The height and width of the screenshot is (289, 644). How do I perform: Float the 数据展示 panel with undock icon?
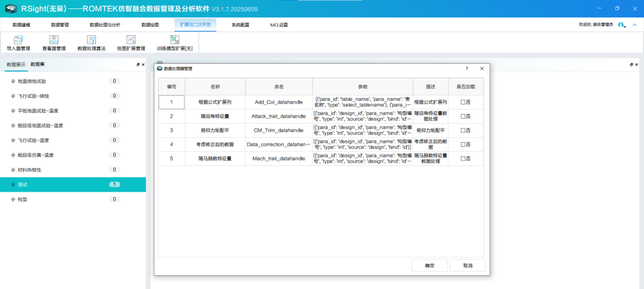point(138,64)
